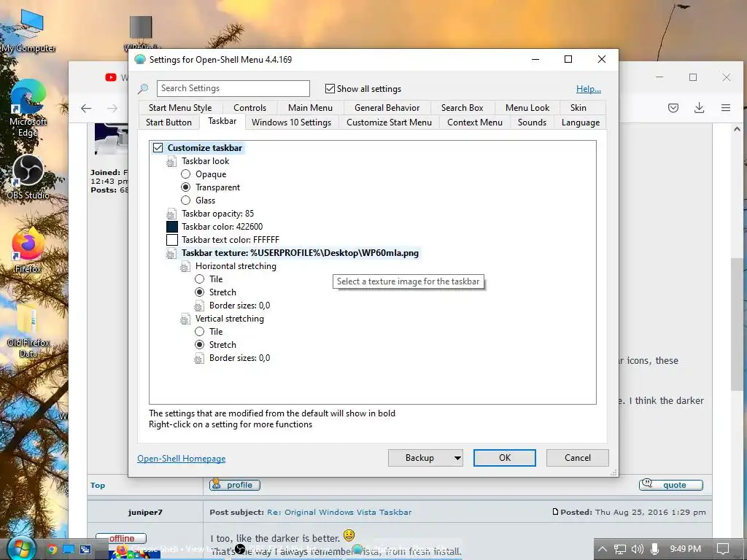Click Top link in forum post
Image resolution: width=747 pixels, height=560 pixels.
click(x=98, y=485)
